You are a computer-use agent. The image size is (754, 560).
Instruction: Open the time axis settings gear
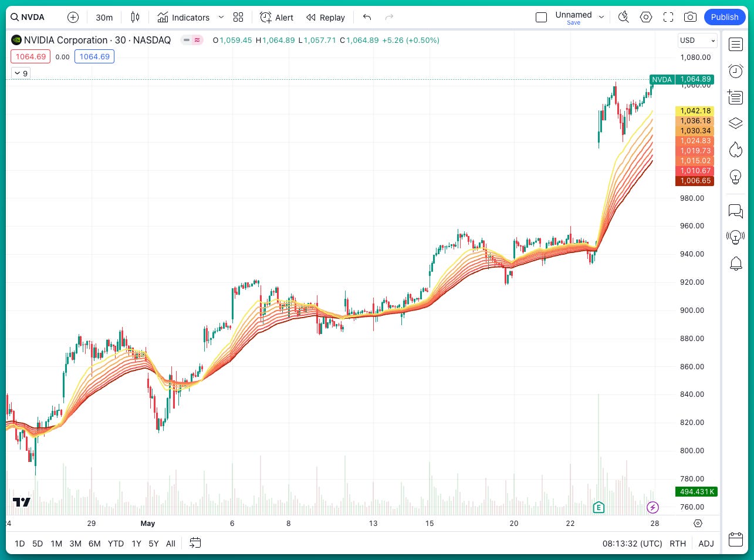point(698,523)
